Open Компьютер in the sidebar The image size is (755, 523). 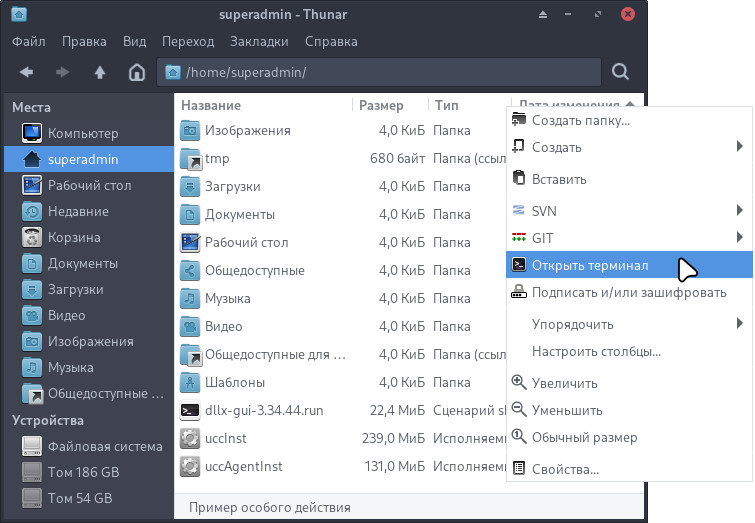[x=83, y=133]
